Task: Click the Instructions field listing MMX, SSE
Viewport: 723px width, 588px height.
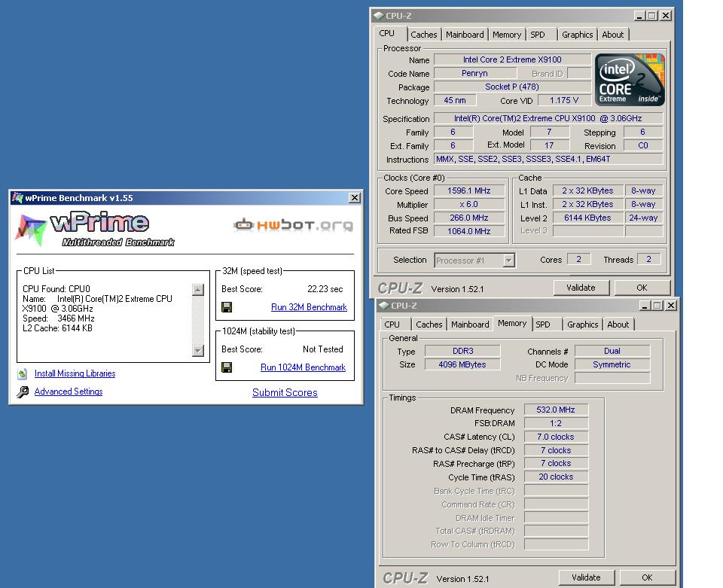Action: tap(549, 159)
